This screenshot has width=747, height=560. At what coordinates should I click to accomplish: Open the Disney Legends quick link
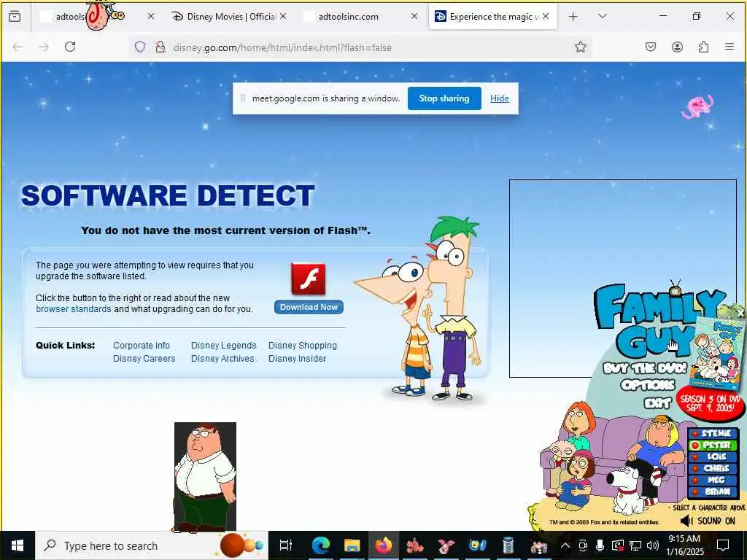[x=223, y=346]
